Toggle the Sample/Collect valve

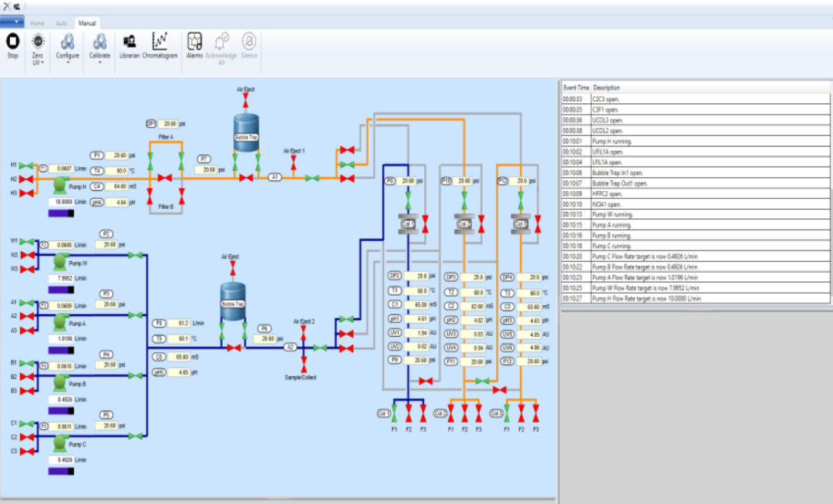click(304, 364)
